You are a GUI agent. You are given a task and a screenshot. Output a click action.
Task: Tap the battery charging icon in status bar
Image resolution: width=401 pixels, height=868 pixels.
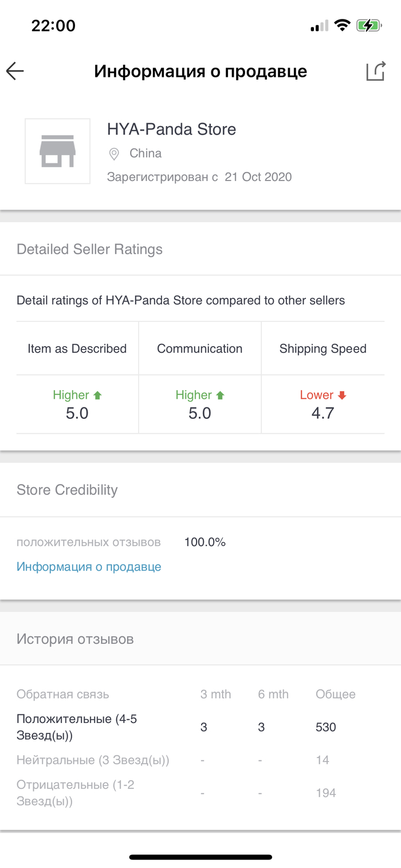[x=368, y=26]
